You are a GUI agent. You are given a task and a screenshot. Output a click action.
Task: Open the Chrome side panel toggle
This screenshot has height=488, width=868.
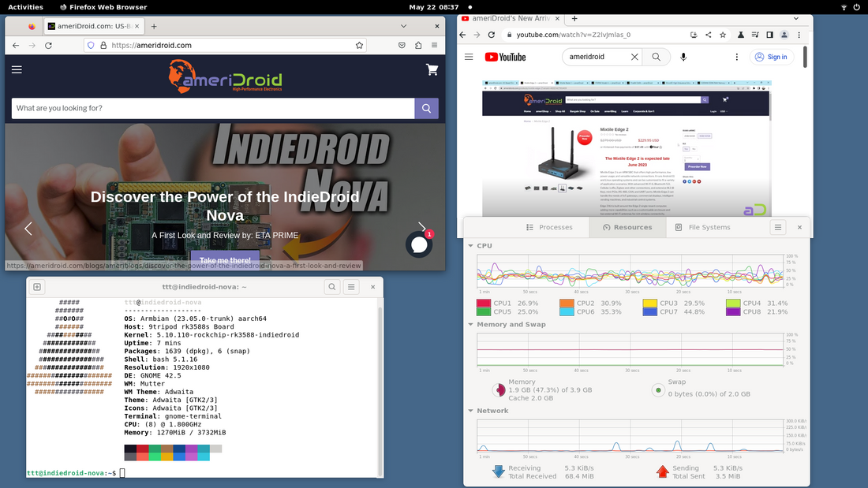[769, 35]
